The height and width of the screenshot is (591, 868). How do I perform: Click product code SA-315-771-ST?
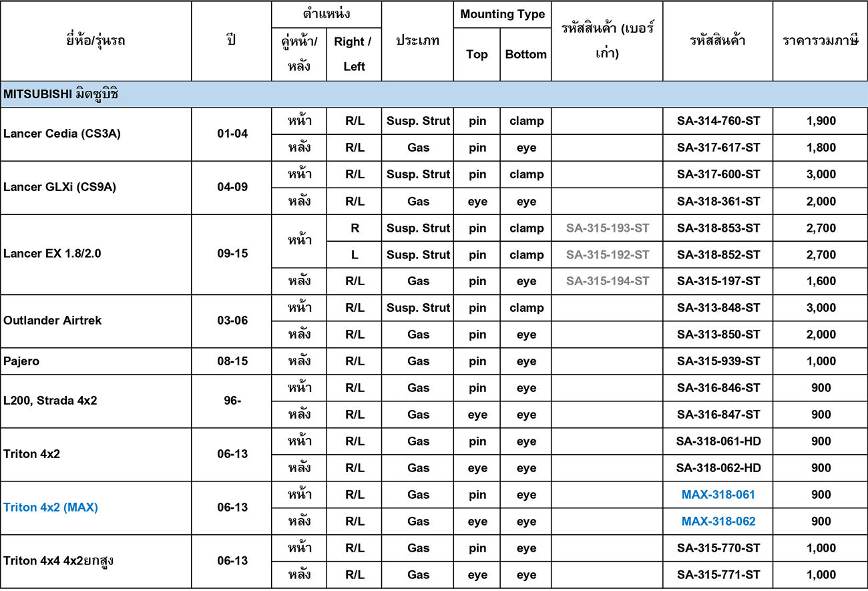pyautogui.click(x=718, y=575)
